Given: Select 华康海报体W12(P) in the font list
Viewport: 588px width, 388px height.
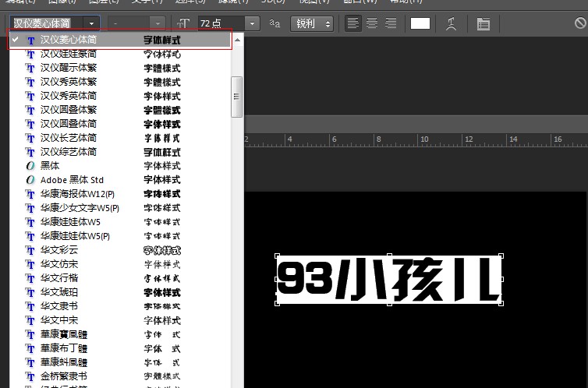Looking at the screenshot, I should pos(77,194).
